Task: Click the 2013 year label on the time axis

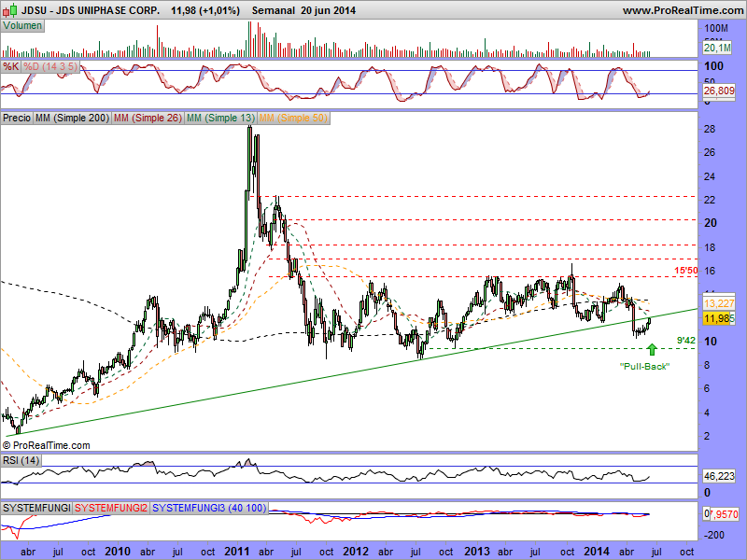Action: (x=477, y=552)
